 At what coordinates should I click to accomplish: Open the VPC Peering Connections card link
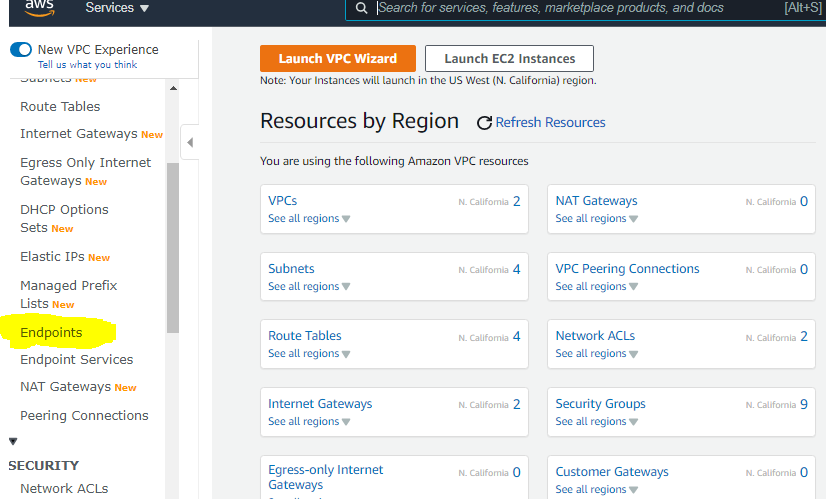coord(627,269)
